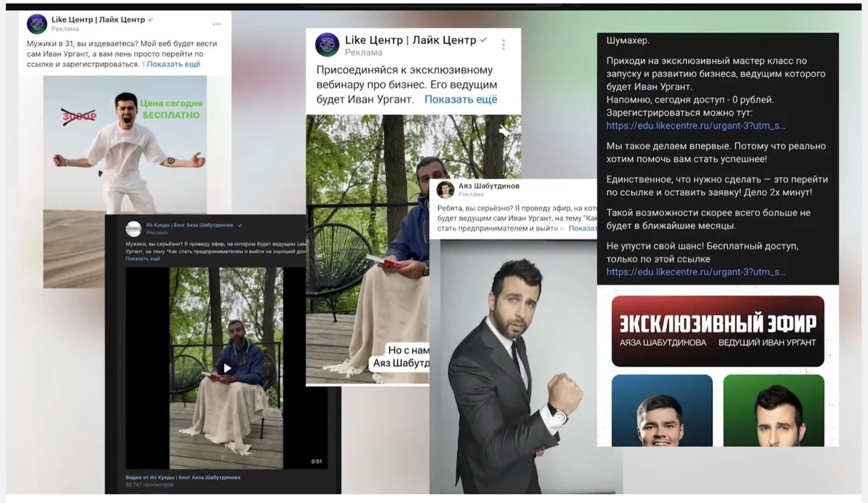This screenshot has width=868, height=503.
Task: Click the forest terrace photo in middle ad
Action: tap(367, 249)
